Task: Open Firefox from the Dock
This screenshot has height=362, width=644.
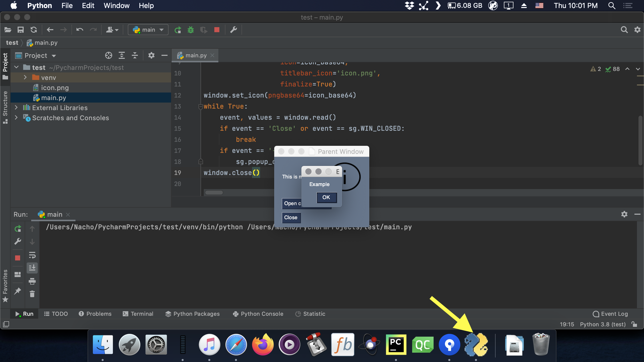Action: pyautogui.click(x=263, y=344)
